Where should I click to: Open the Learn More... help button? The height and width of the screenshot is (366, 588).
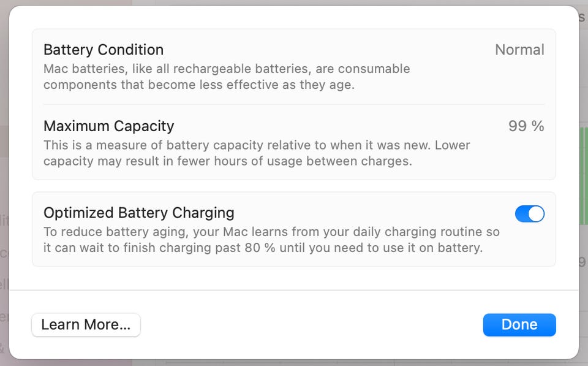[86, 325]
